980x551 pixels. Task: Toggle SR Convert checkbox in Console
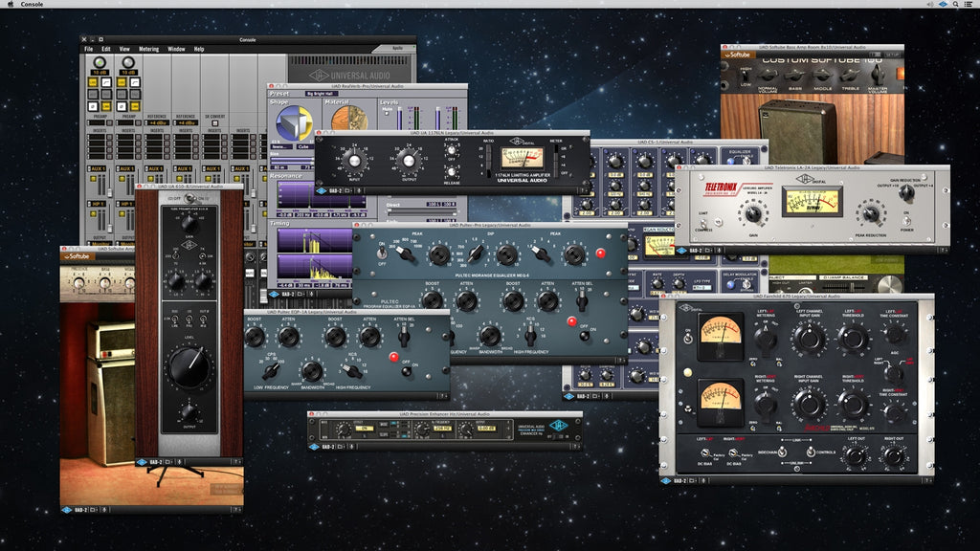point(215,123)
